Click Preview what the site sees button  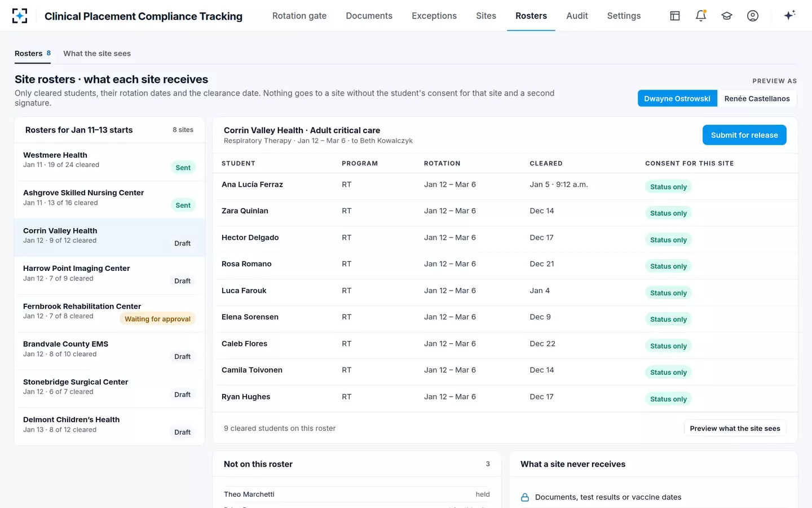coord(735,428)
